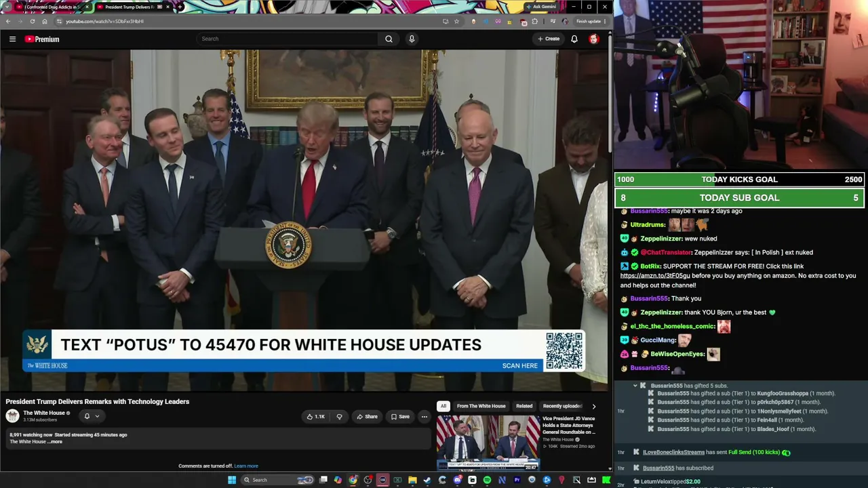Click ILoveBonecIinksStreams in the events feed
Viewport: 868px width, 488px height.
(673, 452)
